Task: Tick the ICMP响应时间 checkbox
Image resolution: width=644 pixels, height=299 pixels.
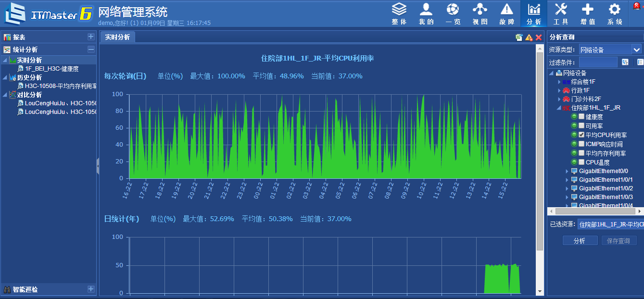Action: 581,144
